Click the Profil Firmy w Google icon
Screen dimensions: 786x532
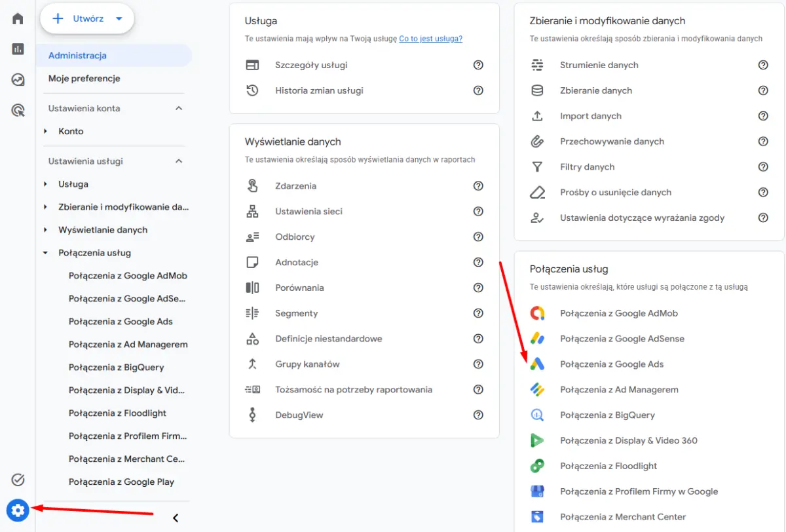(x=537, y=491)
